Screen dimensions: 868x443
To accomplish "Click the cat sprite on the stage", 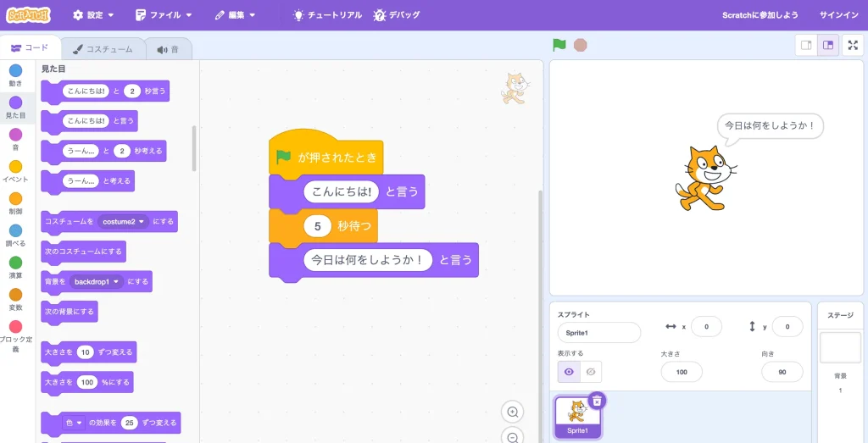I will pyautogui.click(x=706, y=179).
